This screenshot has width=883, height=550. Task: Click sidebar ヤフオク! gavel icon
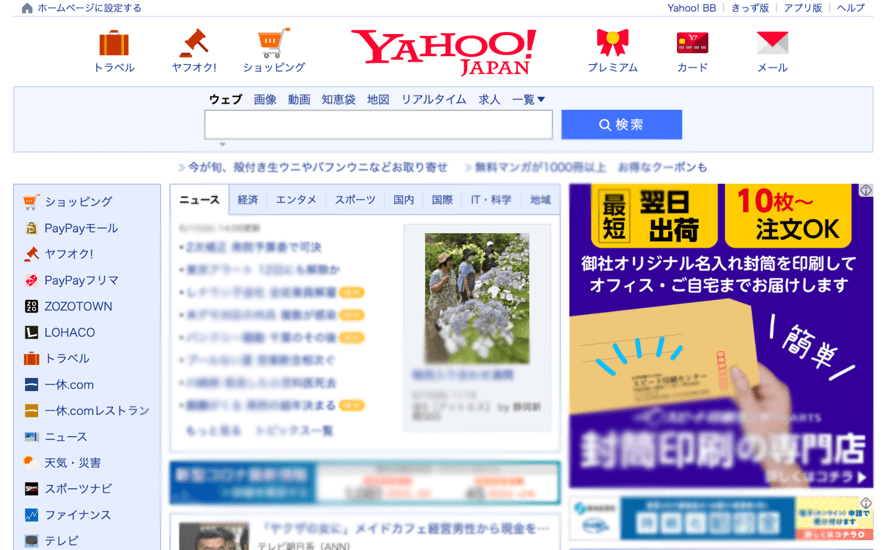(x=31, y=254)
